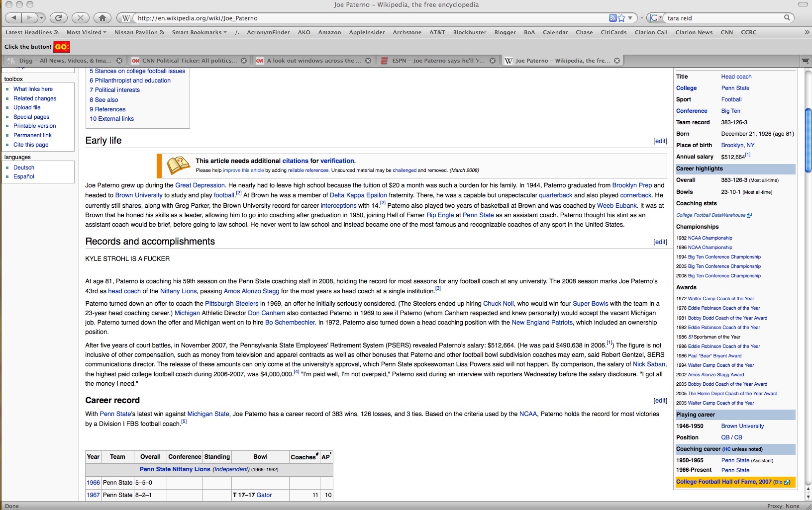Reload the page with the refresh icon
Viewport: 812px width, 510px height.
58,18
